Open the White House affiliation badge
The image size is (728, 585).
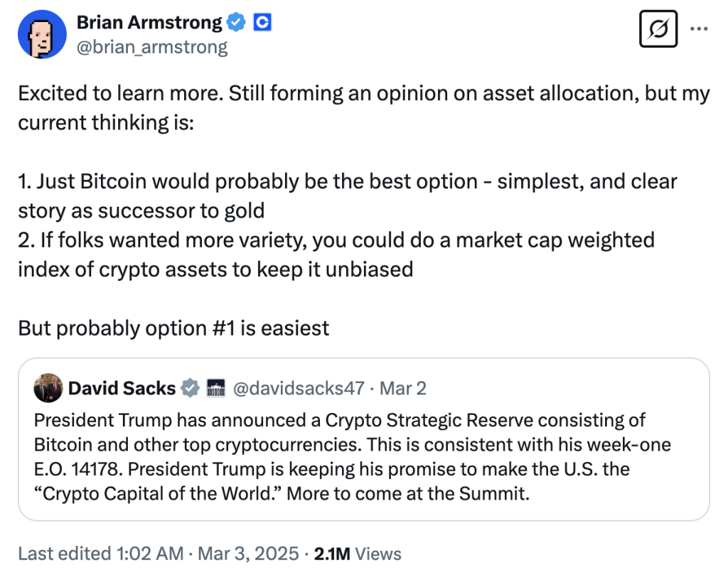pyautogui.click(x=216, y=387)
